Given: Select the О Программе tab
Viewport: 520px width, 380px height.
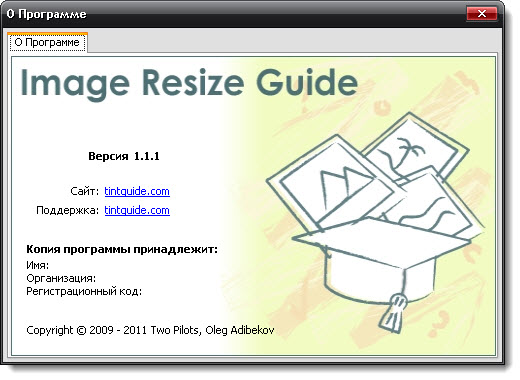Looking at the screenshot, I should (x=47, y=42).
